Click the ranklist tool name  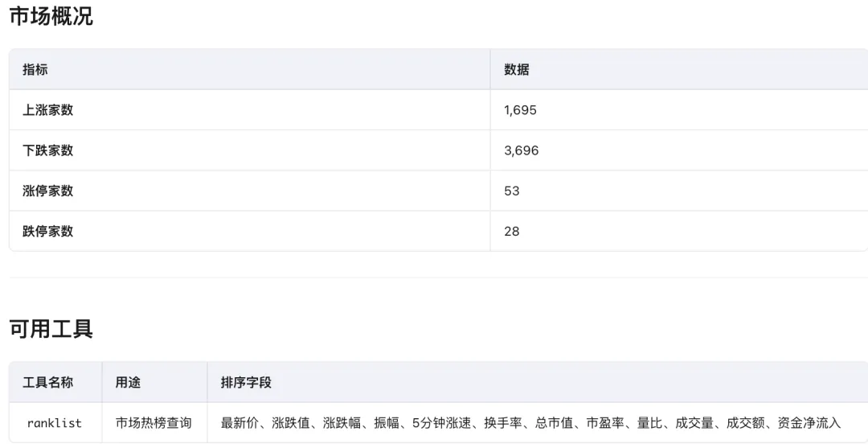[x=54, y=423]
